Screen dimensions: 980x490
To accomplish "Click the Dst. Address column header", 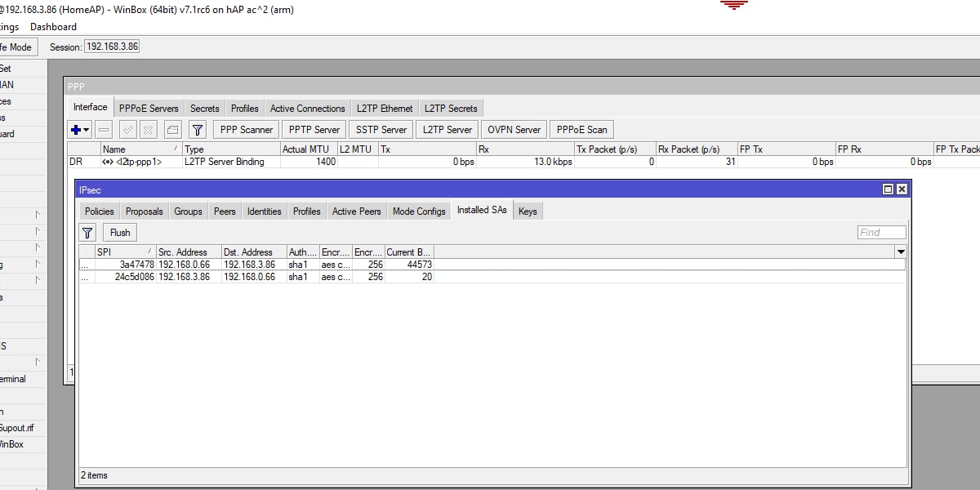I will [253, 252].
